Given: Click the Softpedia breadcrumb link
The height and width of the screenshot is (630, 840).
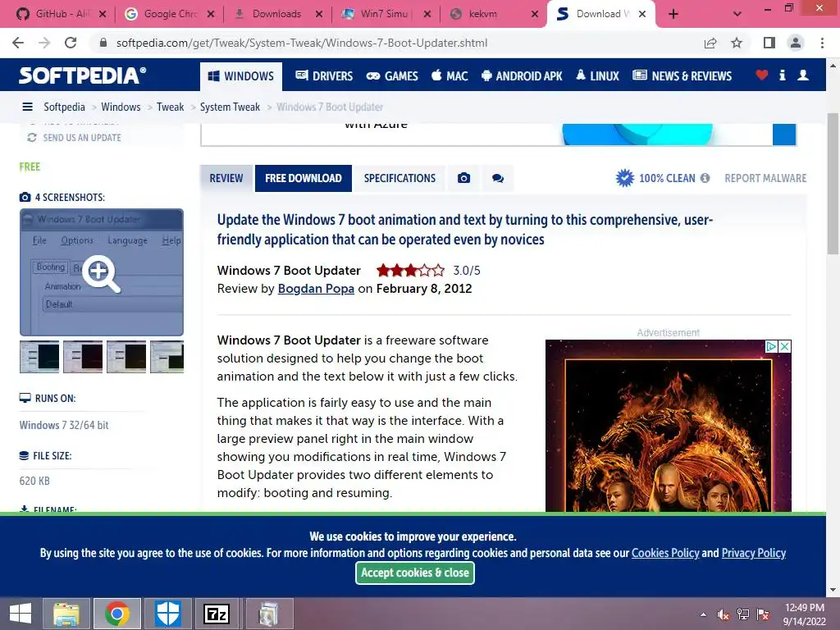Looking at the screenshot, I should tap(64, 107).
